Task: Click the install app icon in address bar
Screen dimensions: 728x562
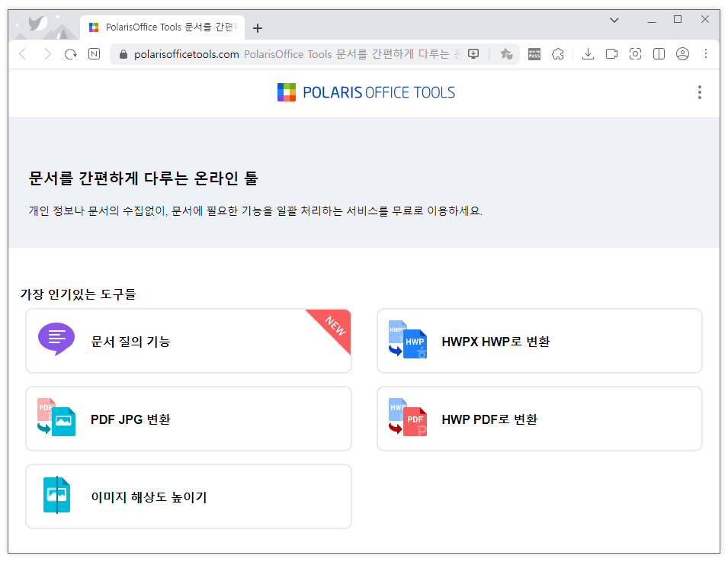Action: (473, 54)
